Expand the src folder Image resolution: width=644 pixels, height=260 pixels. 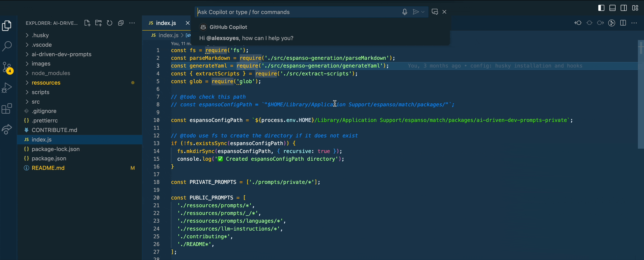[x=35, y=102]
